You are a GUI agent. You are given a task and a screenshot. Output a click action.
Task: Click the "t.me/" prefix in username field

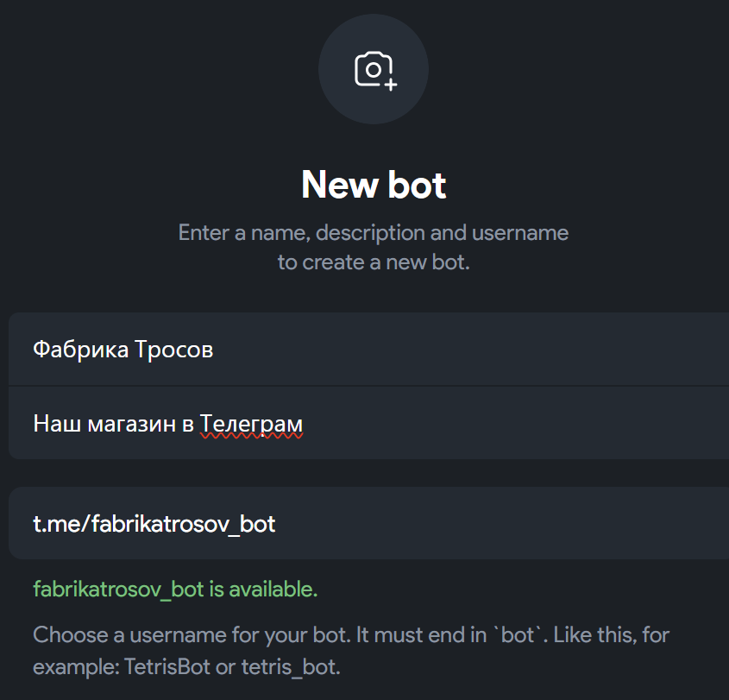(x=60, y=523)
